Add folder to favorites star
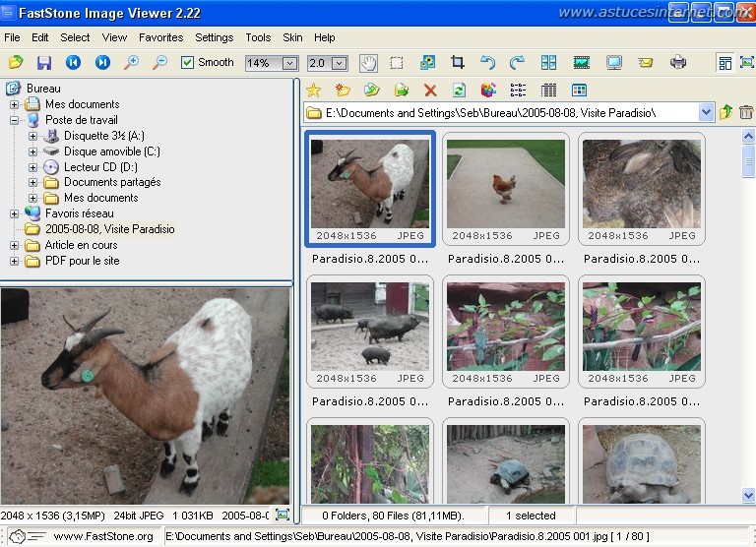756x547 pixels. click(313, 91)
